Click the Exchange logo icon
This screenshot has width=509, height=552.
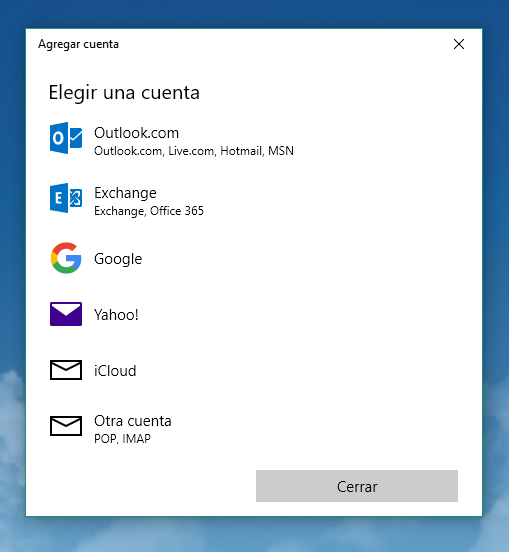coord(66,198)
